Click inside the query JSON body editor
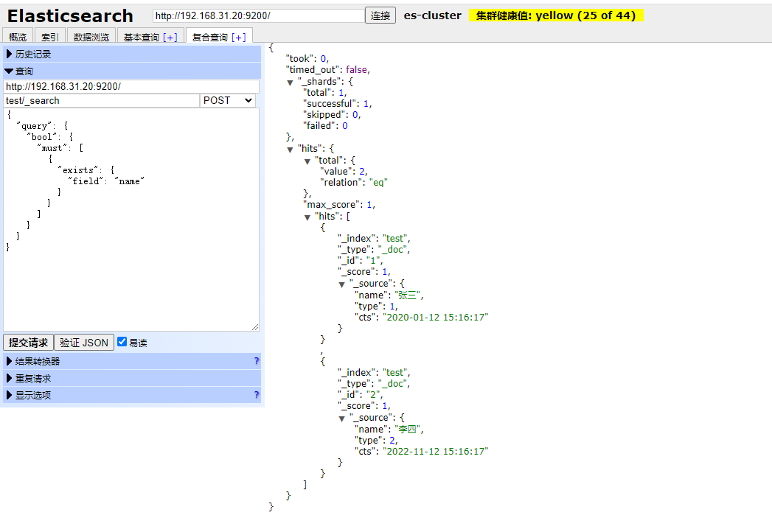The image size is (772, 532). tap(131, 220)
